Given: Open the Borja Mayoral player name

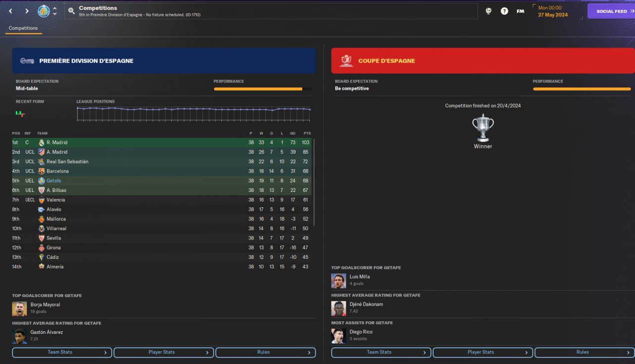Looking at the screenshot, I should click(45, 305).
